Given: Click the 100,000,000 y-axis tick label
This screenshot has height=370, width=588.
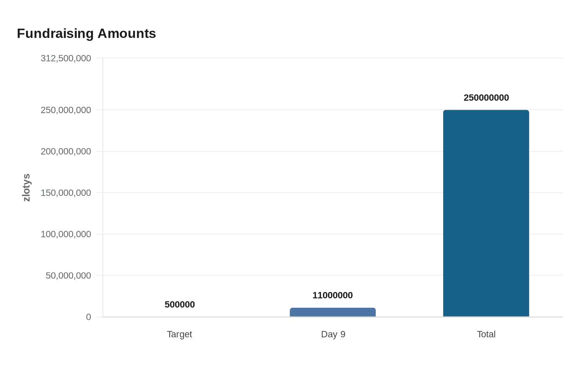Looking at the screenshot, I should pyautogui.click(x=66, y=234).
